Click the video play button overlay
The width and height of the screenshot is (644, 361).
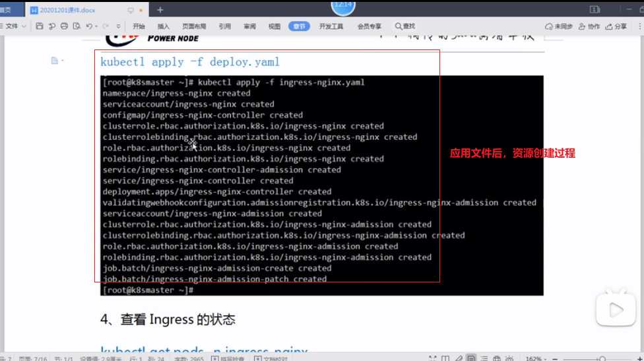(616, 308)
